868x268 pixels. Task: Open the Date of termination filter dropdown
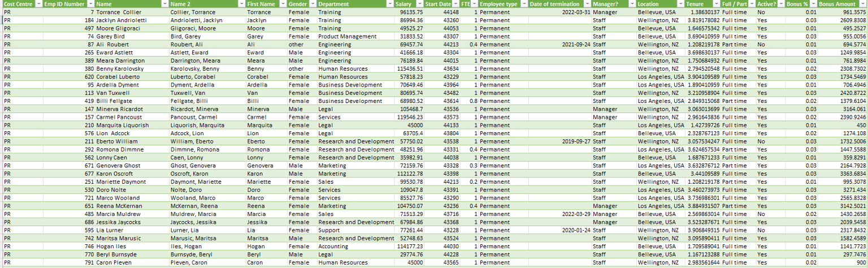click(x=588, y=4)
